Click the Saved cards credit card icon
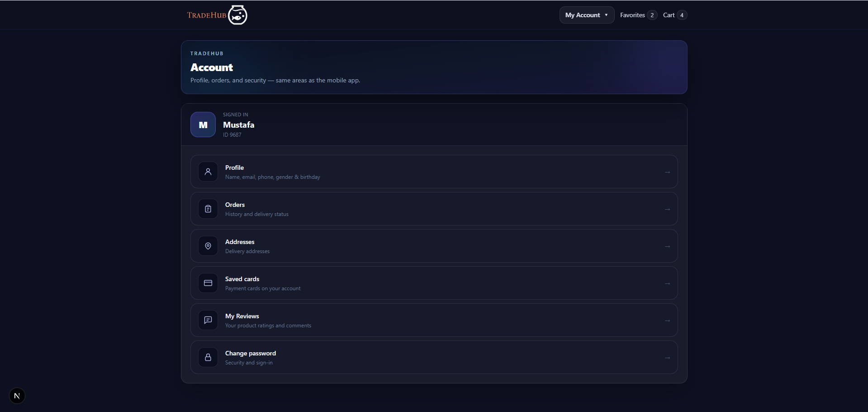 coord(208,283)
